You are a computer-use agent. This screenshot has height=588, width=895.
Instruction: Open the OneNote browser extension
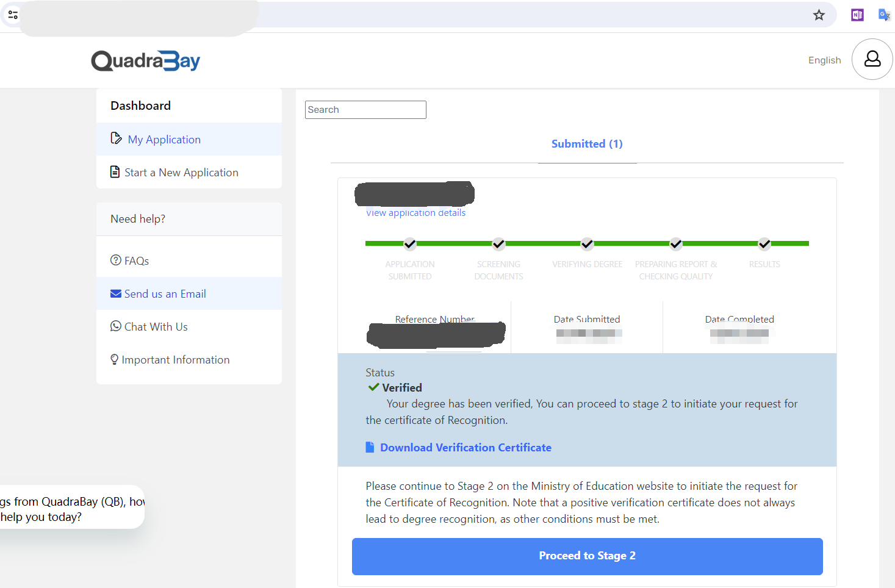coord(857,15)
